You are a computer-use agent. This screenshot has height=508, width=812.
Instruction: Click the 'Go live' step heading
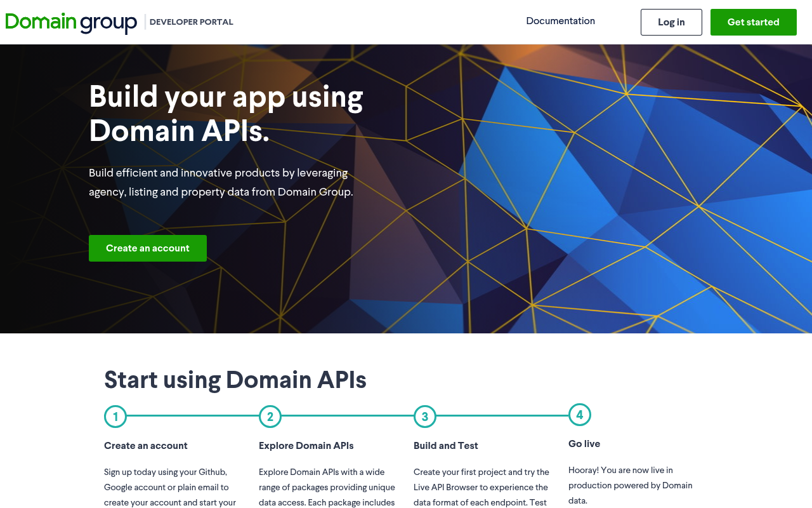click(584, 444)
